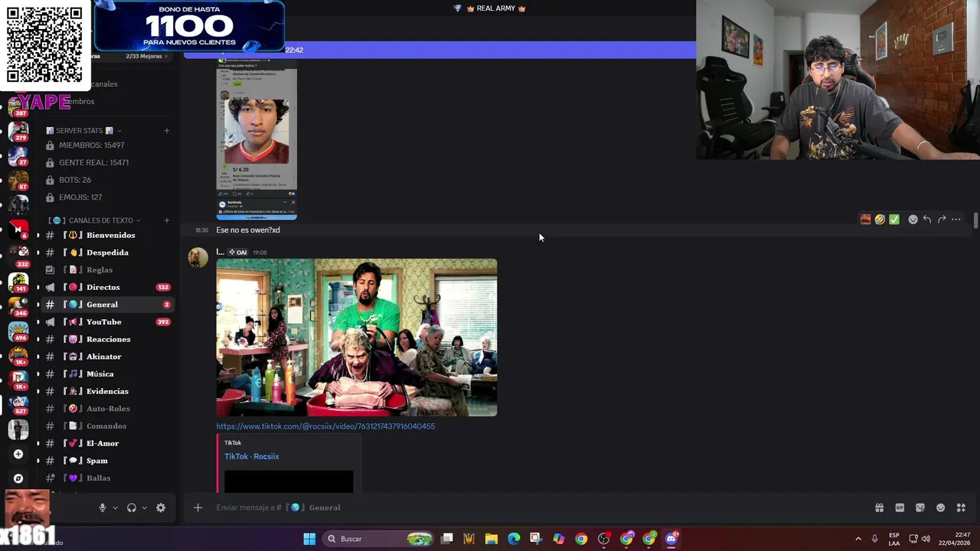Open the apps icon in the message bar
The width and height of the screenshot is (980, 551).
coord(962,507)
